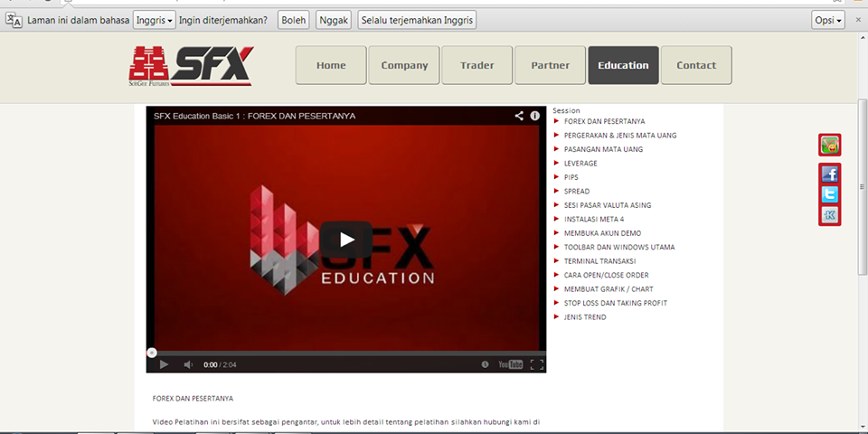Open MEMBUKA AKUN DEMO session

click(603, 233)
